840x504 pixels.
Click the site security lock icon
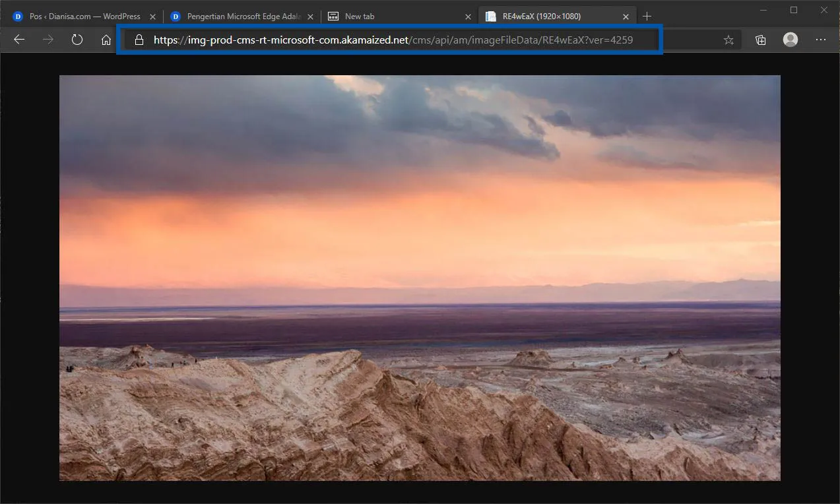(139, 40)
